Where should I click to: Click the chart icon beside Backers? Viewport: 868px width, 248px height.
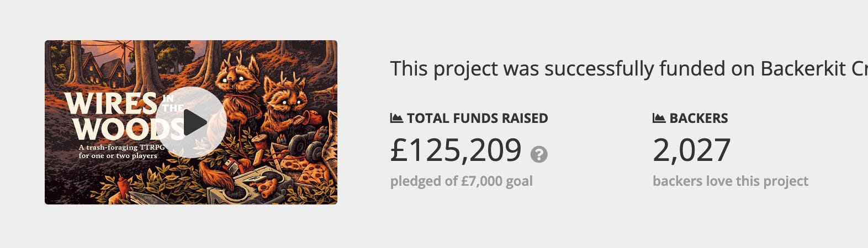tap(658, 118)
